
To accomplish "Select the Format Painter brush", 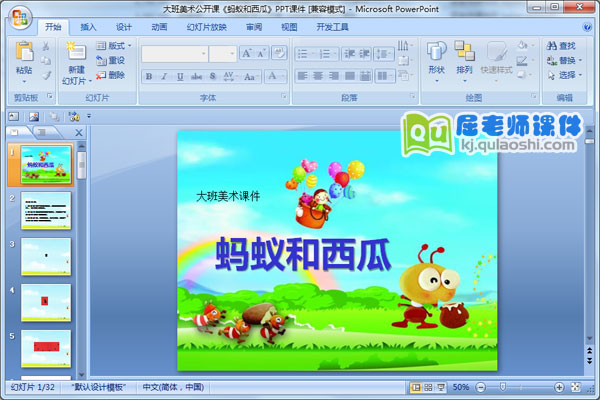I will (x=46, y=75).
